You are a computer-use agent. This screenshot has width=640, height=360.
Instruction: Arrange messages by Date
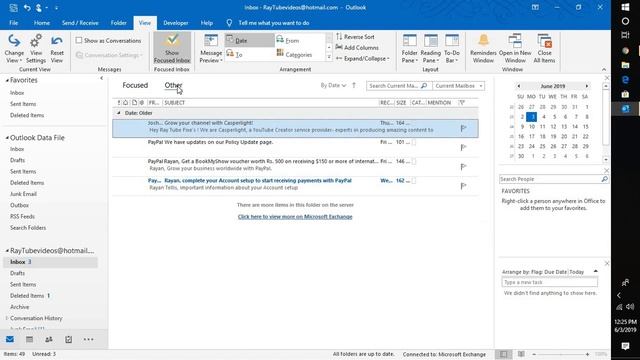pos(249,40)
